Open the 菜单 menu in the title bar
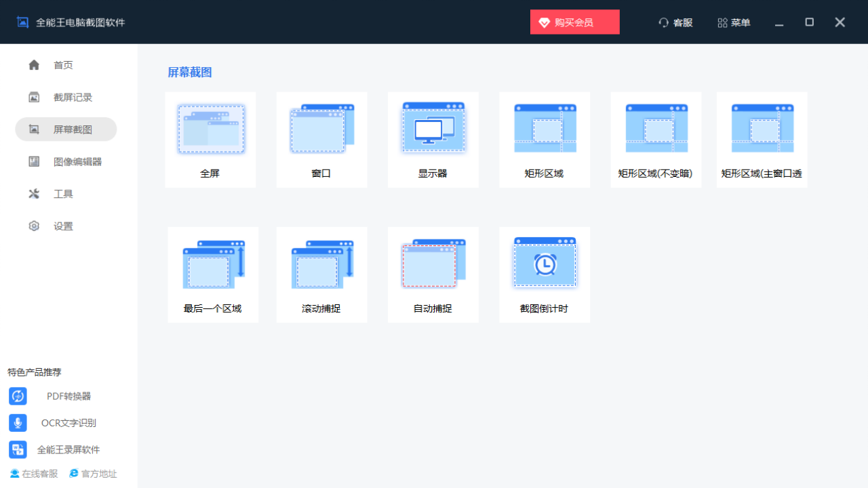This screenshot has height=488, width=868. tap(734, 22)
